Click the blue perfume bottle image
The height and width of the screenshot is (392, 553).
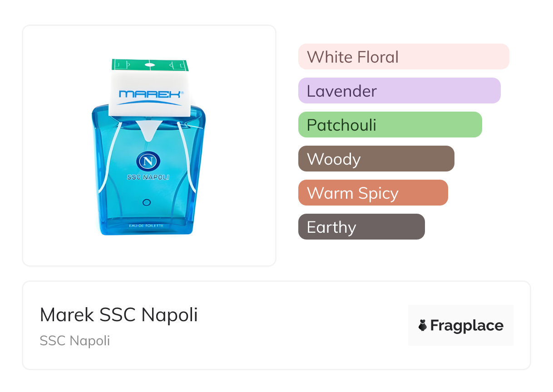point(149,147)
